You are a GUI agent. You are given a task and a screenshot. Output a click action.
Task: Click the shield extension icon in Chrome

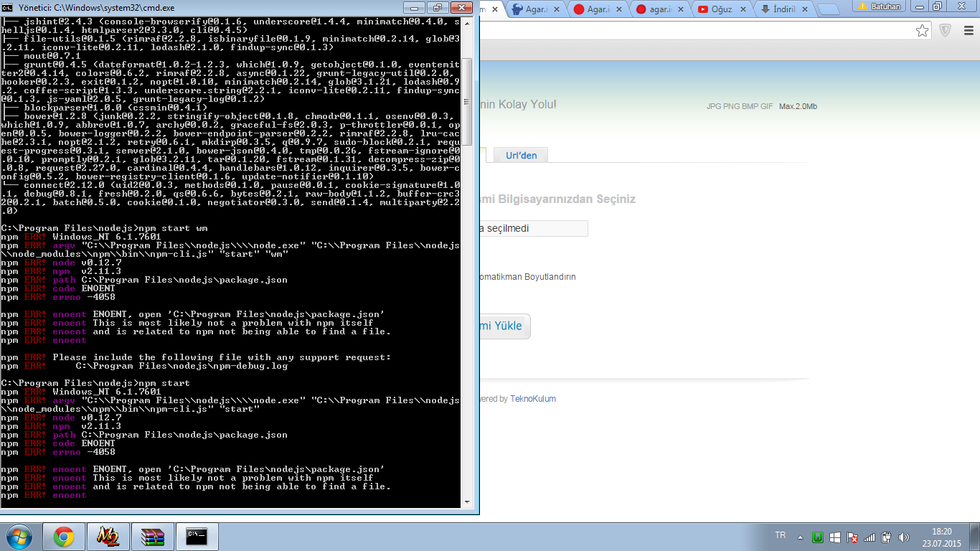[x=946, y=30]
